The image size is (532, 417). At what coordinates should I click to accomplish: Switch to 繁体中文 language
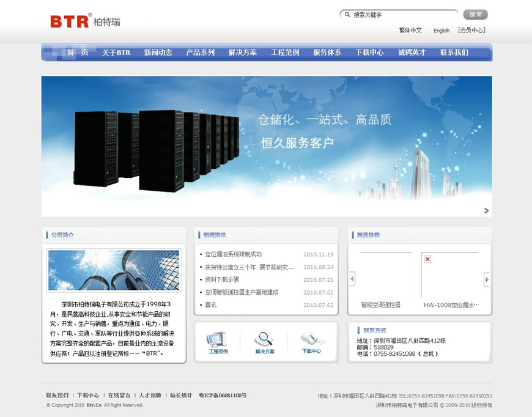click(x=410, y=30)
